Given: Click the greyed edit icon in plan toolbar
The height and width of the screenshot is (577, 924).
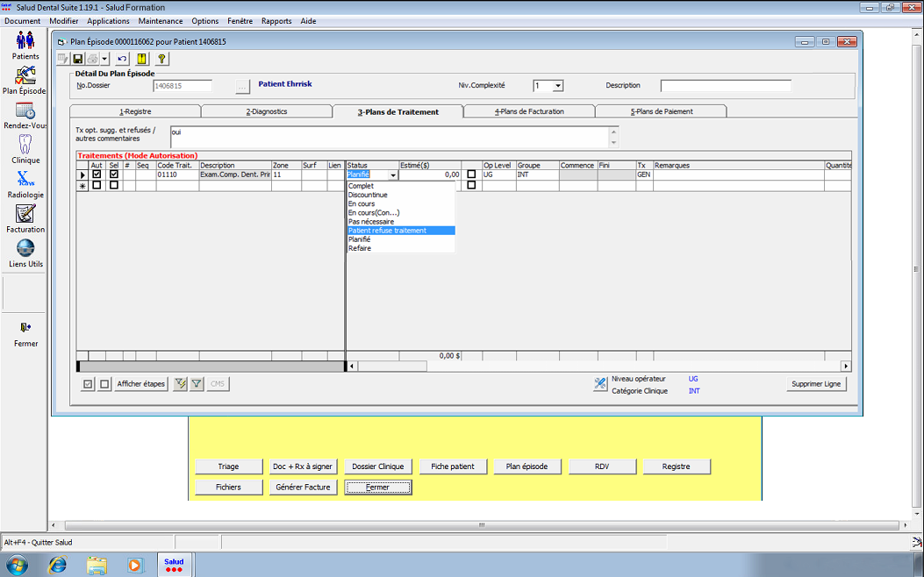Looking at the screenshot, I should (x=63, y=59).
